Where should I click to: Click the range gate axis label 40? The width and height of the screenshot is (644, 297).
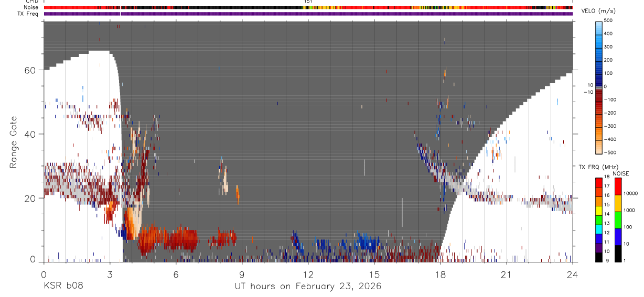pyautogui.click(x=30, y=134)
